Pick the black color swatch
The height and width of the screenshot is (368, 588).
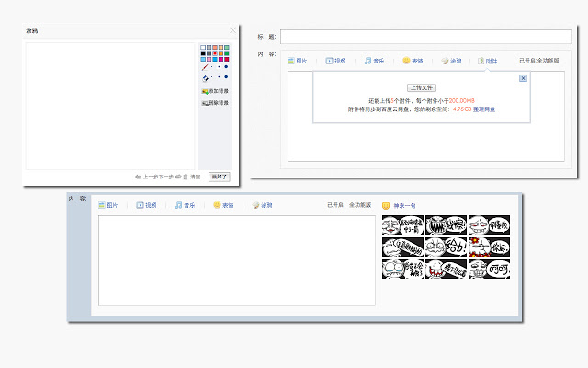(203, 53)
